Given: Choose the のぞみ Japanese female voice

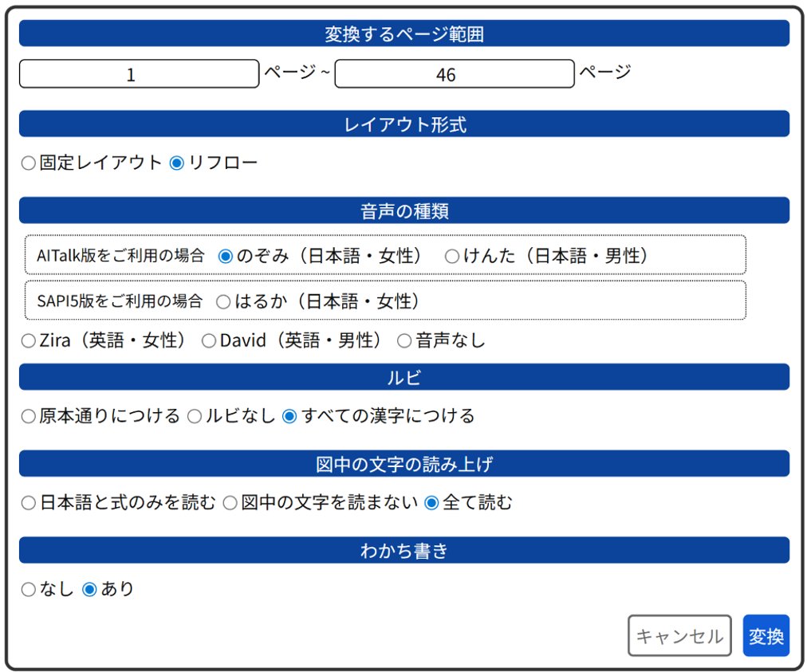Looking at the screenshot, I should 226,256.
